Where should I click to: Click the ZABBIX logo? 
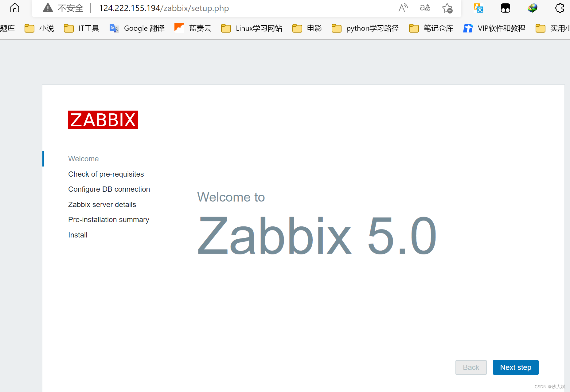pos(103,120)
